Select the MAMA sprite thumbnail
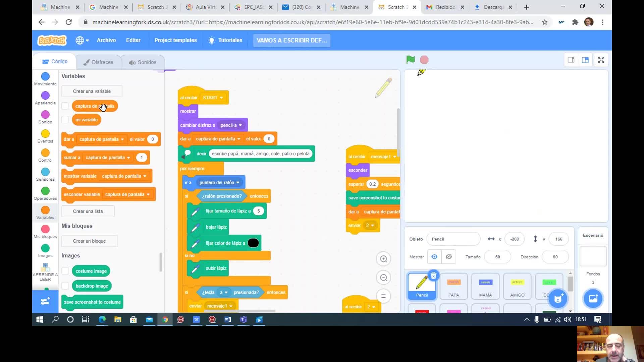Screen dimensions: 644x362 coord(485,286)
